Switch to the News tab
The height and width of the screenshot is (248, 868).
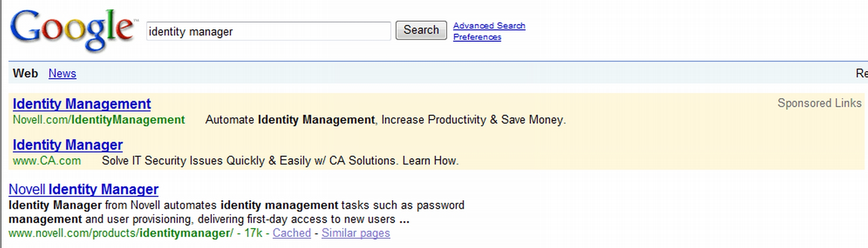point(62,74)
